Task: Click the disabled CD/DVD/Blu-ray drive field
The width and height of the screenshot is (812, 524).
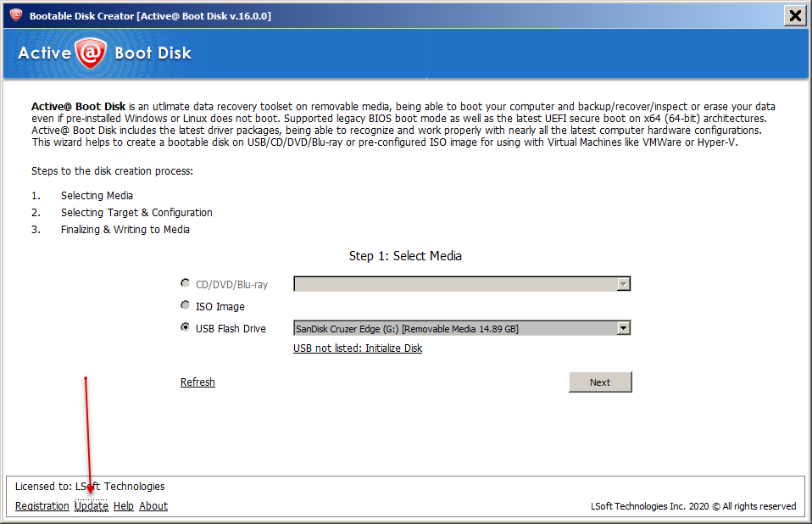Action: pos(462,284)
